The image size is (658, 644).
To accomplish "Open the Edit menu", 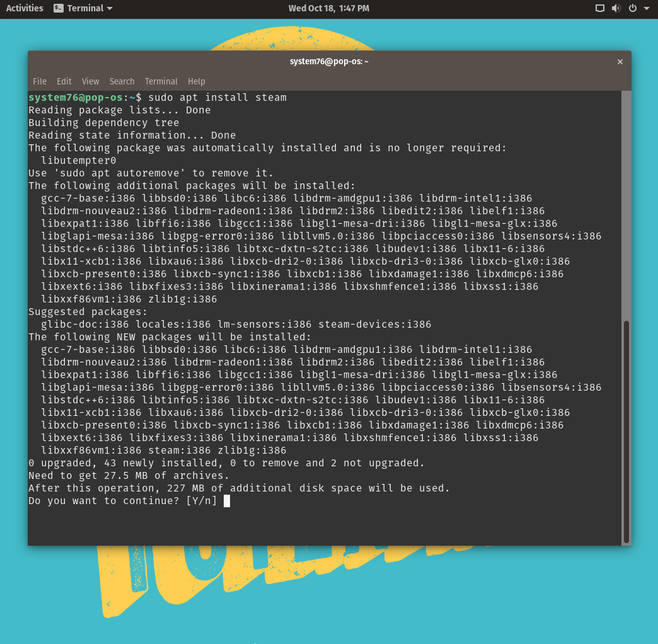I will tap(64, 81).
